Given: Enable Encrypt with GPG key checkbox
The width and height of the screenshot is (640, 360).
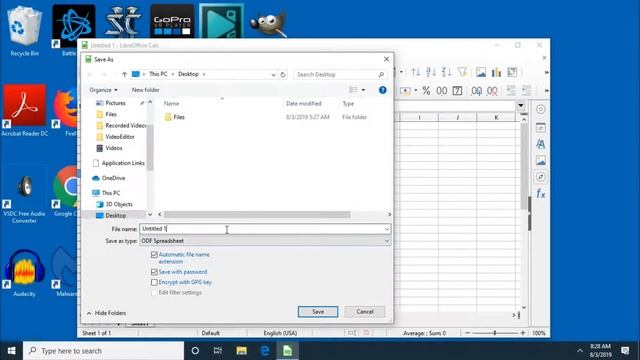Looking at the screenshot, I should (154, 282).
